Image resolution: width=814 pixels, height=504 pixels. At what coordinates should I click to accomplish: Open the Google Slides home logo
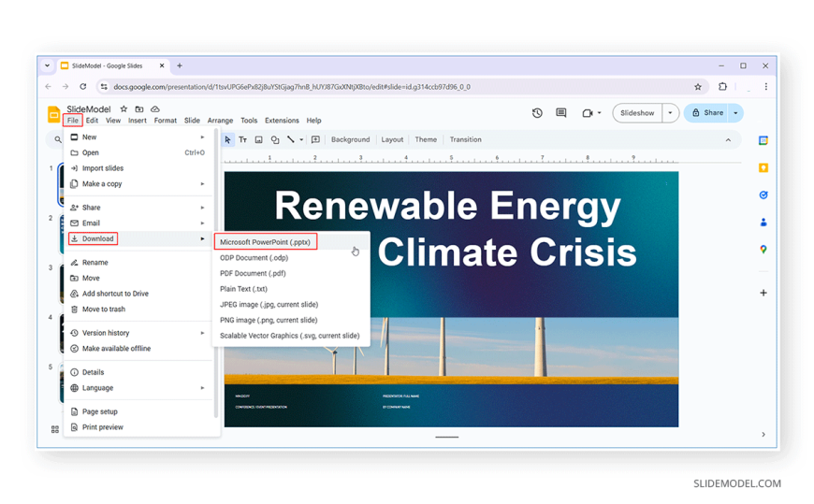coord(53,114)
